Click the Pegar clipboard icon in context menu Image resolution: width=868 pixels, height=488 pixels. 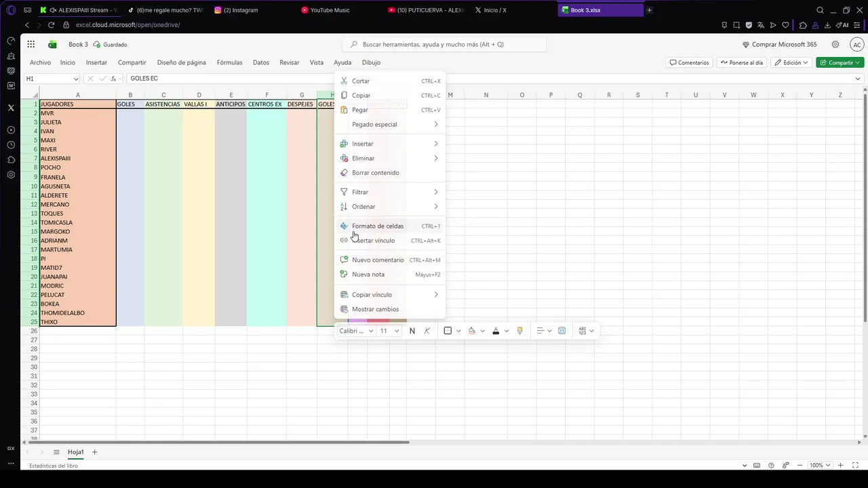pos(344,110)
